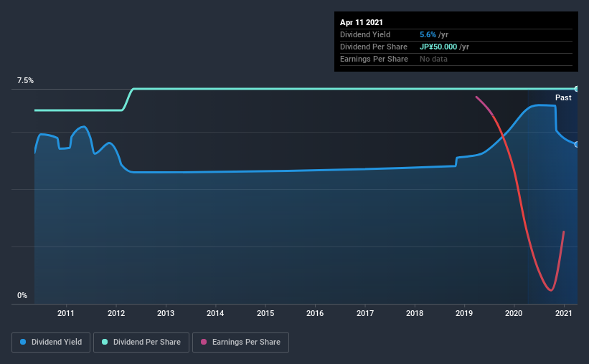Click the pink Earnings Per Share legend dot
The height and width of the screenshot is (364, 589).
[204, 342]
